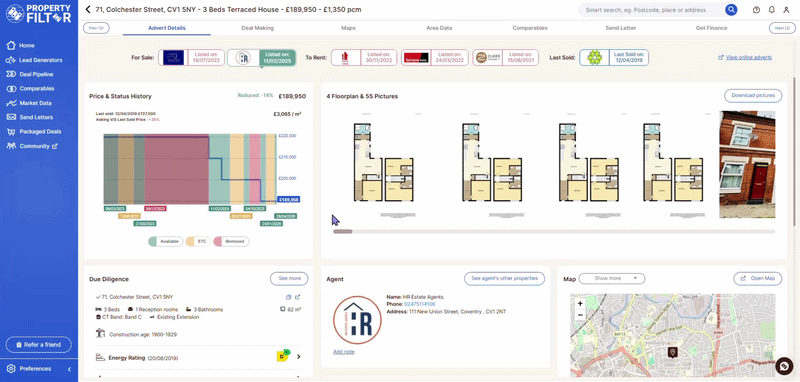Open the red door house photo
The width and height of the screenshot is (800, 382).
747,164
